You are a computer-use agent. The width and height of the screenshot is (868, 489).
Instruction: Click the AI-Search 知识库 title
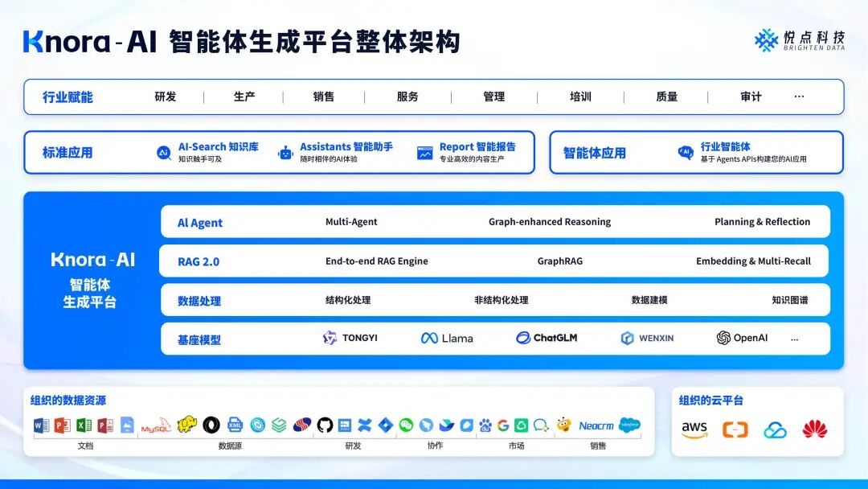(218, 146)
